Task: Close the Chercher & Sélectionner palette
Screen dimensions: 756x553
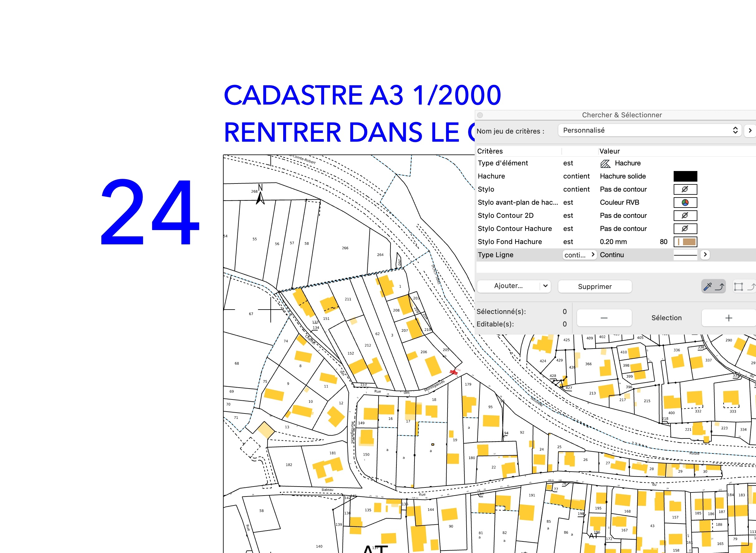Action: click(x=480, y=115)
